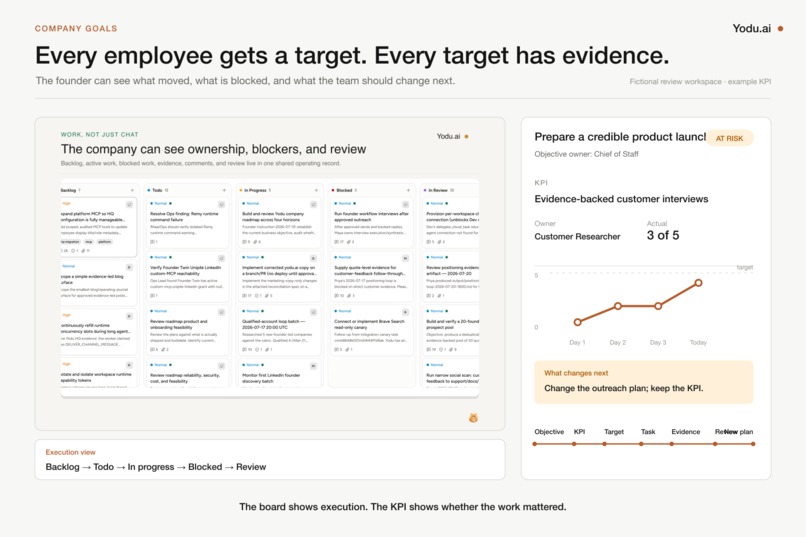The height and width of the screenshot is (537, 806).
Task: Click the '3 of 5' actual value
Action: point(663,235)
